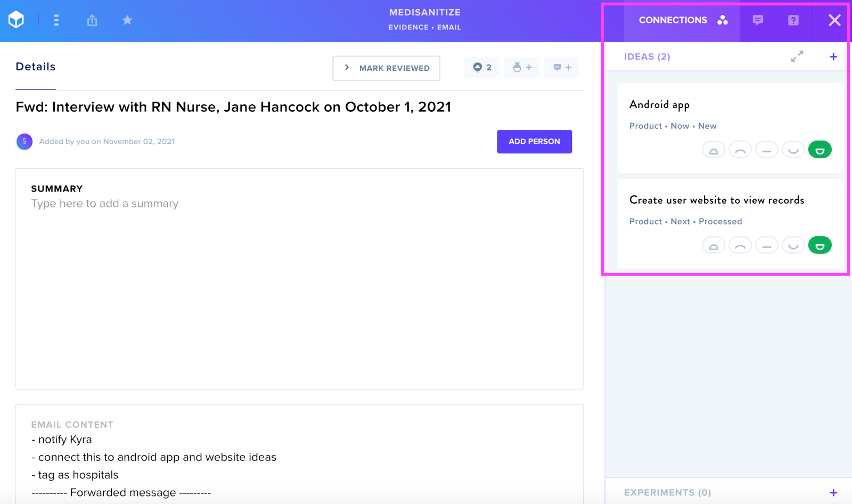Click the add experiment flask button
Screen dimensions: 852x504
coord(522,68)
